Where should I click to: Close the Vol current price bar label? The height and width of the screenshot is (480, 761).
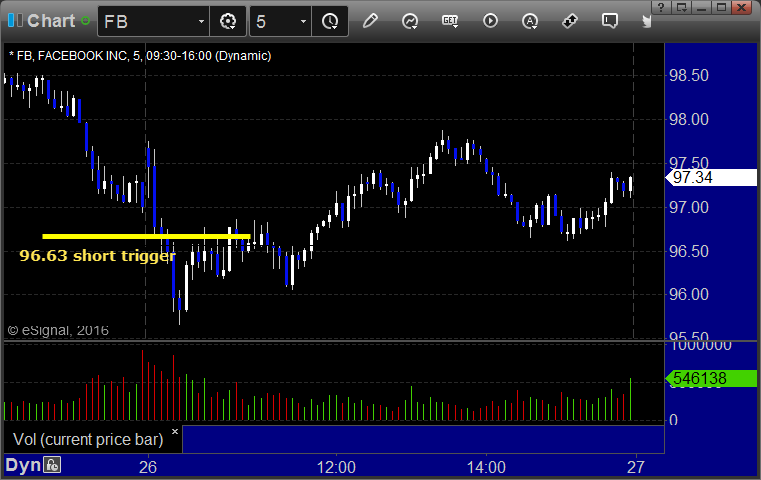click(175, 431)
